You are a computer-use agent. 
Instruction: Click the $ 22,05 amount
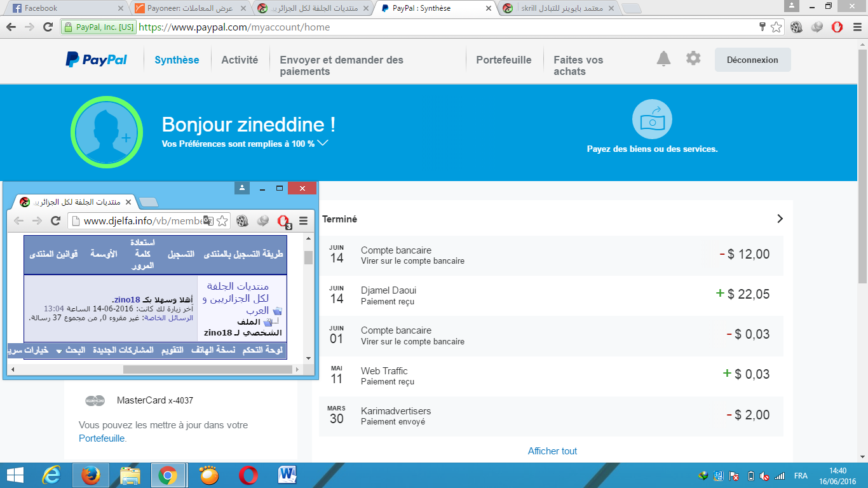pyautogui.click(x=749, y=294)
